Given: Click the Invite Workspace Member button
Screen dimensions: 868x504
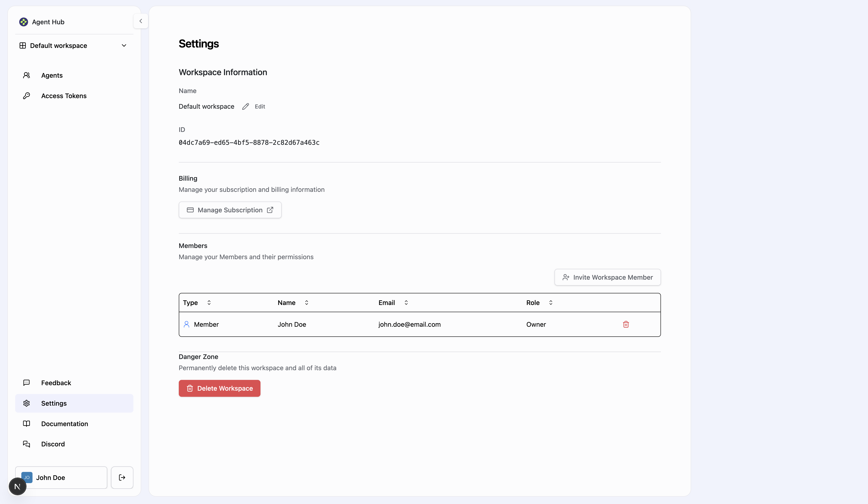Looking at the screenshot, I should coord(607,277).
